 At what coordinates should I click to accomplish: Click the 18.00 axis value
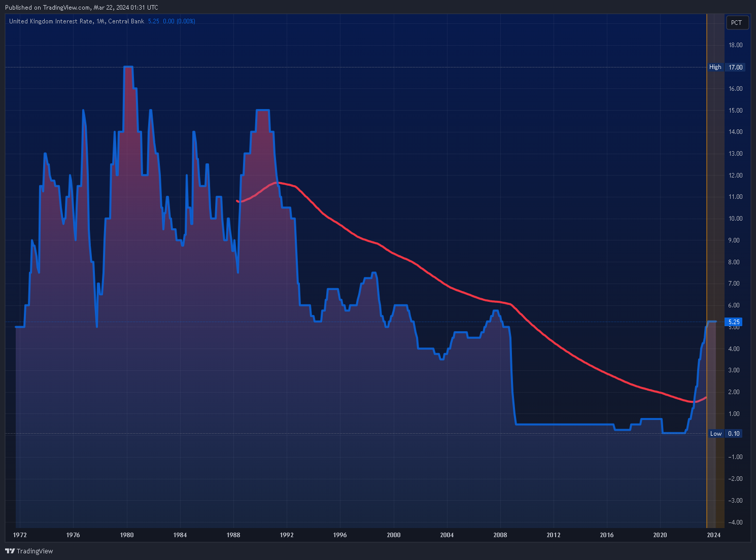point(735,45)
